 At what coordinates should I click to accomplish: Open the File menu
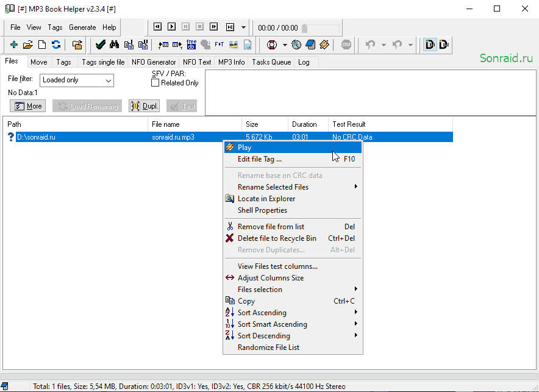15,27
